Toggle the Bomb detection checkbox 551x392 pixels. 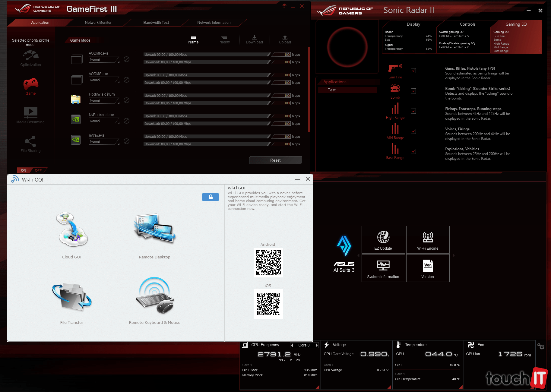(413, 91)
